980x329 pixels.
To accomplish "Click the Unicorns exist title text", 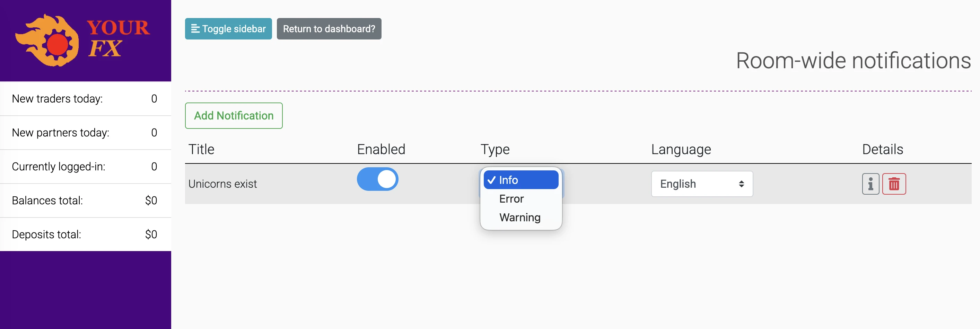I will coord(223,184).
